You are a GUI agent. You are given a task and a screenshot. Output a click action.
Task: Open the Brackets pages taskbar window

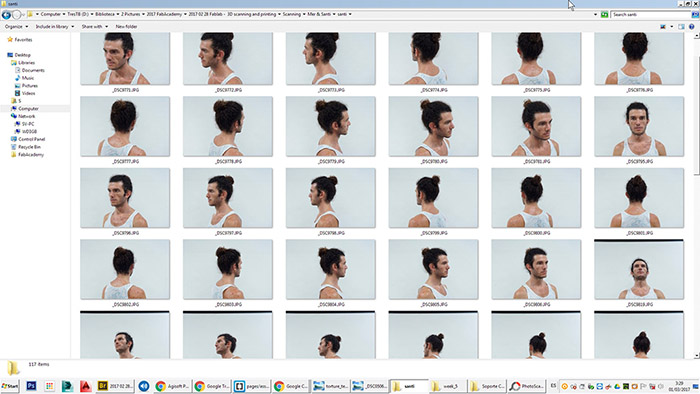click(251, 386)
